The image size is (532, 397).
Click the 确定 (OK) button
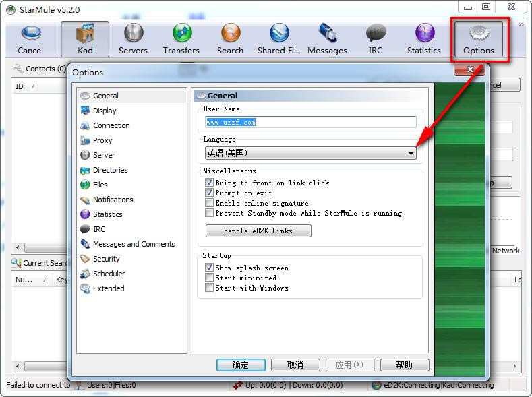coord(241,365)
